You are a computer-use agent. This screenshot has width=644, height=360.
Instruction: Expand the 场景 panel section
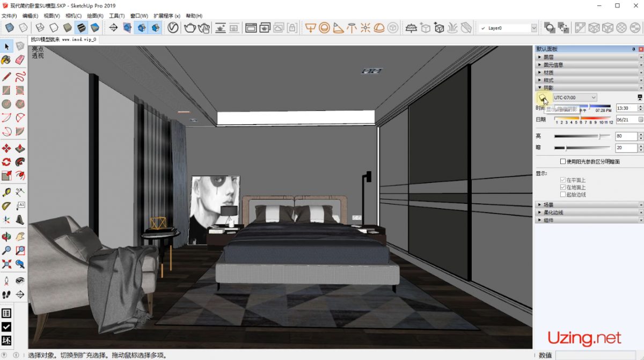548,204
